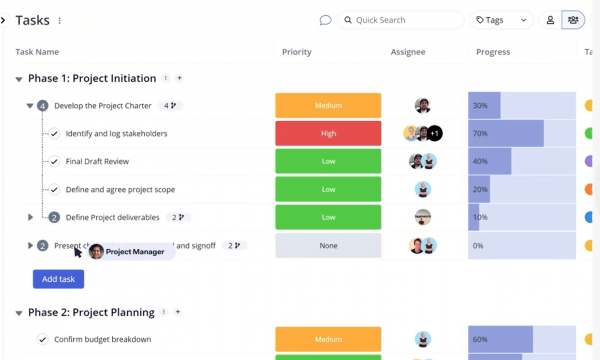This screenshot has width=600, height=360.
Task: Click subtask count badge on Develop the Project Charter
Action: (x=170, y=106)
